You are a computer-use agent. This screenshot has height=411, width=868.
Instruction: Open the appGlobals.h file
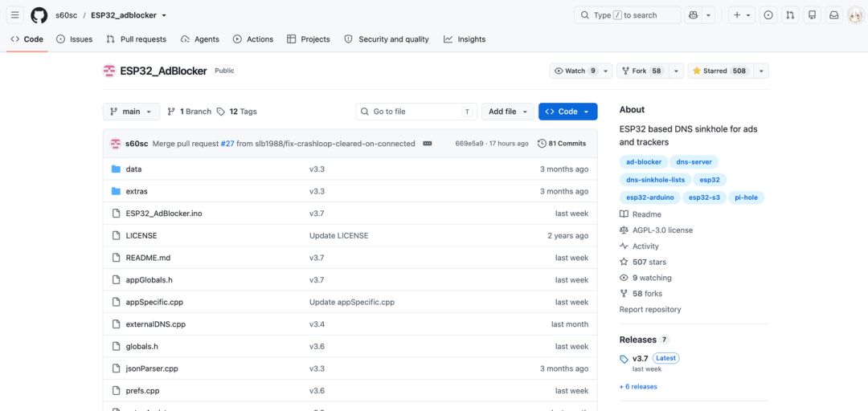pos(149,280)
